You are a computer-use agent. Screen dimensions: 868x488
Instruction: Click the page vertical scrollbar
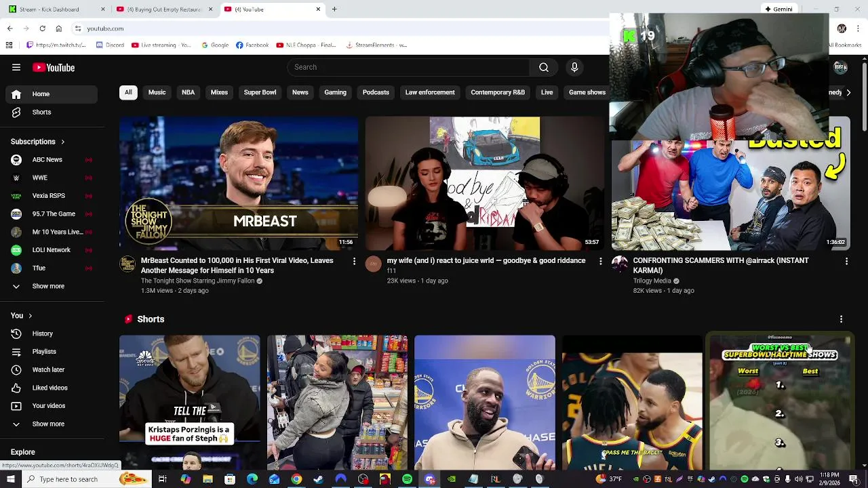click(x=864, y=98)
